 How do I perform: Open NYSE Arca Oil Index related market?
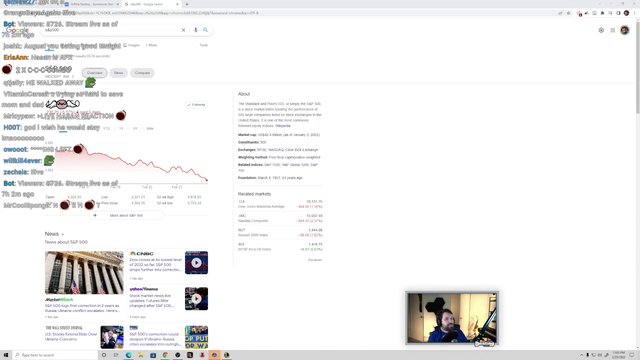[x=280, y=247]
